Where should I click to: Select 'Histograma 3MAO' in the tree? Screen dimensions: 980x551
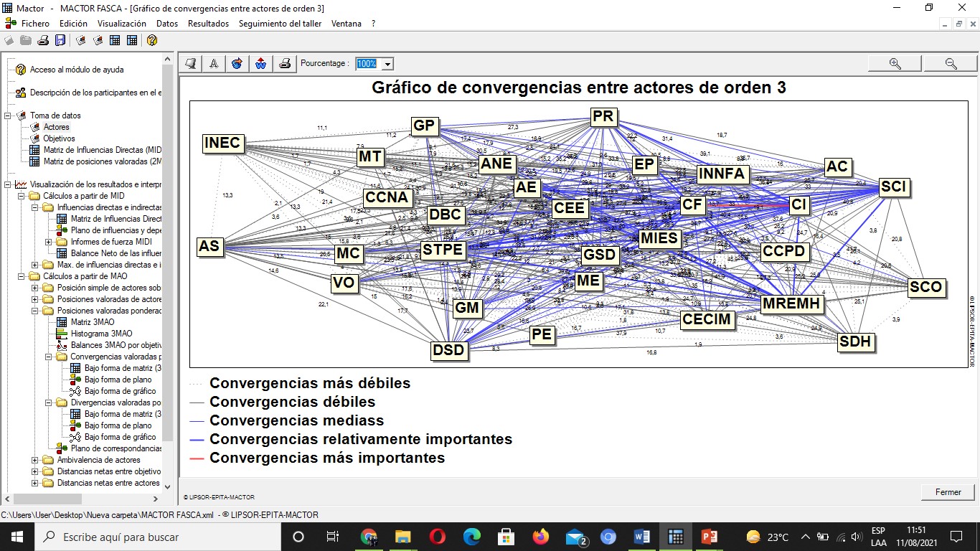[x=101, y=334]
